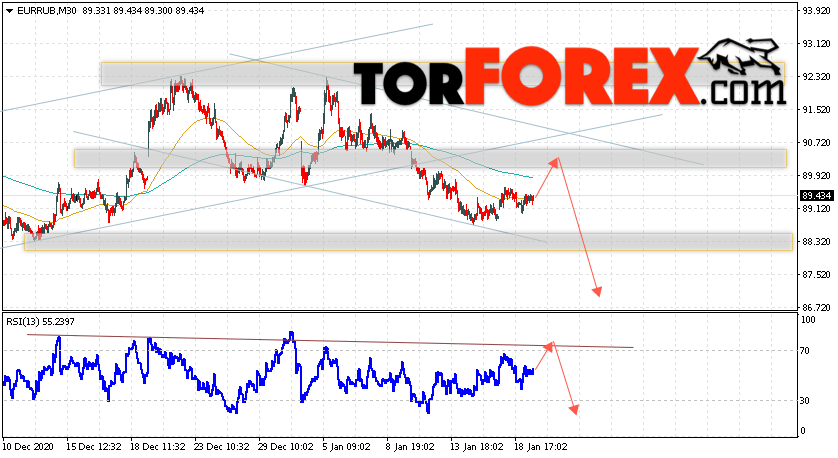Select the middle resistance zone rectangle near 90.320
The width and height of the screenshot is (838, 458).
pos(430,158)
